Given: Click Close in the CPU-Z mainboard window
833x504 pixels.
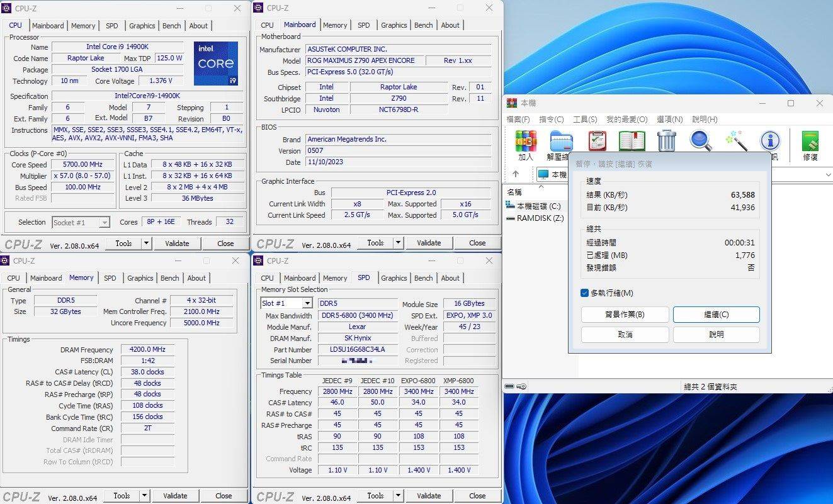Looking at the screenshot, I should click(477, 243).
